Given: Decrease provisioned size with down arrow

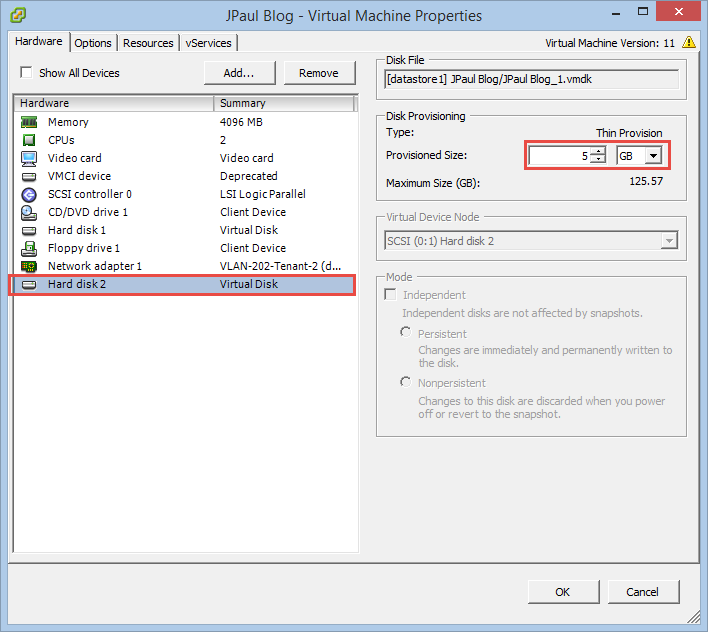Looking at the screenshot, I should (x=598, y=159).
